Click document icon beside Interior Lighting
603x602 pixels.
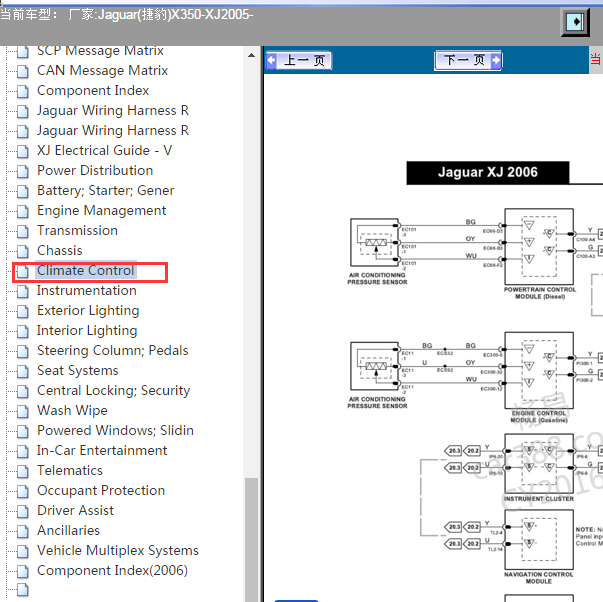click(x=23, y=331)
